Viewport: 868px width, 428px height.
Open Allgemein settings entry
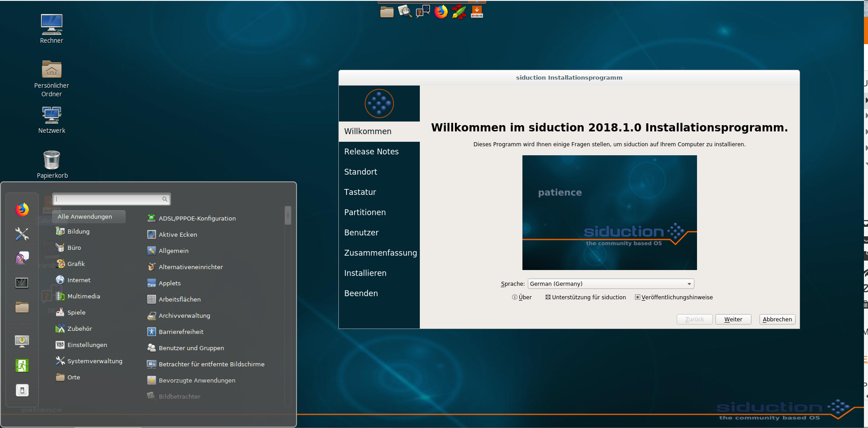pyautogui.click(x=168, y=251)
